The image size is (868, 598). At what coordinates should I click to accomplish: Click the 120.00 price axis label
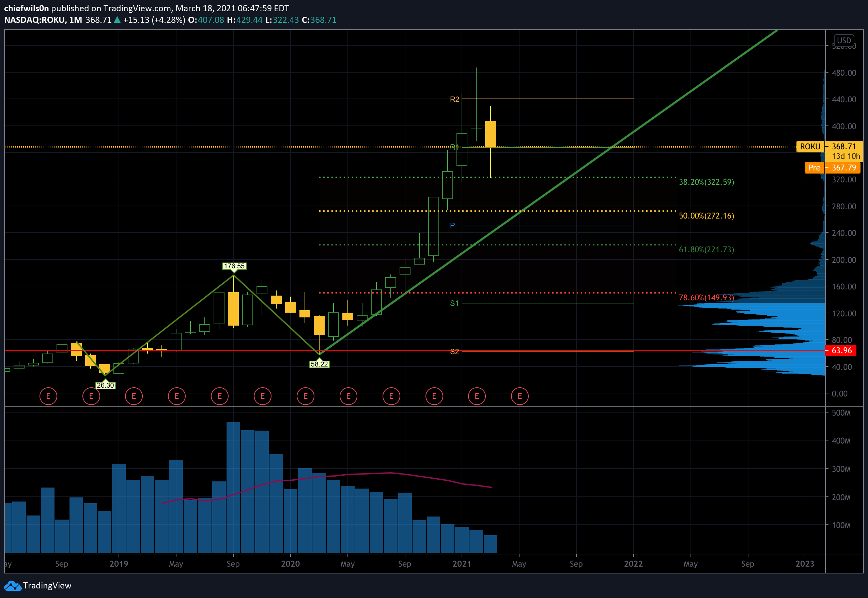(844, 313)
